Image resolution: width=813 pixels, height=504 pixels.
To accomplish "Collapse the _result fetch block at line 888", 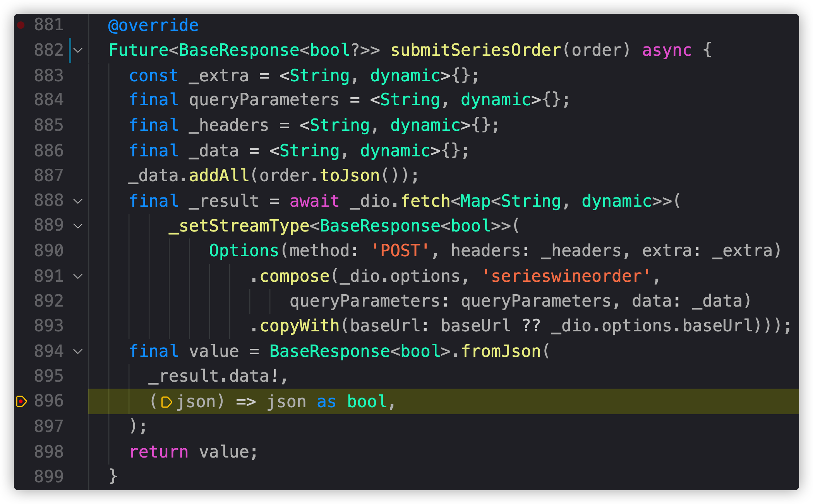I will (79, 201).
